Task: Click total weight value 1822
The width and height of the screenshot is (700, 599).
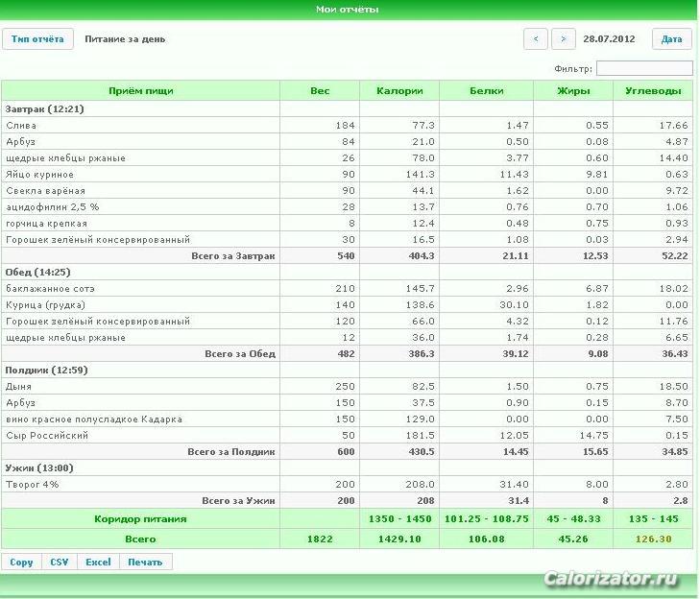Action: pos(320,539)
